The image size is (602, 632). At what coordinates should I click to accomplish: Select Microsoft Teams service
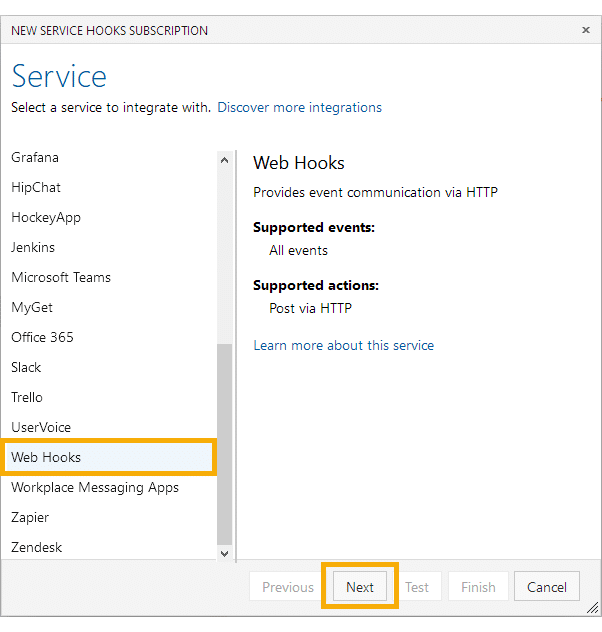(x=108, y=277)
